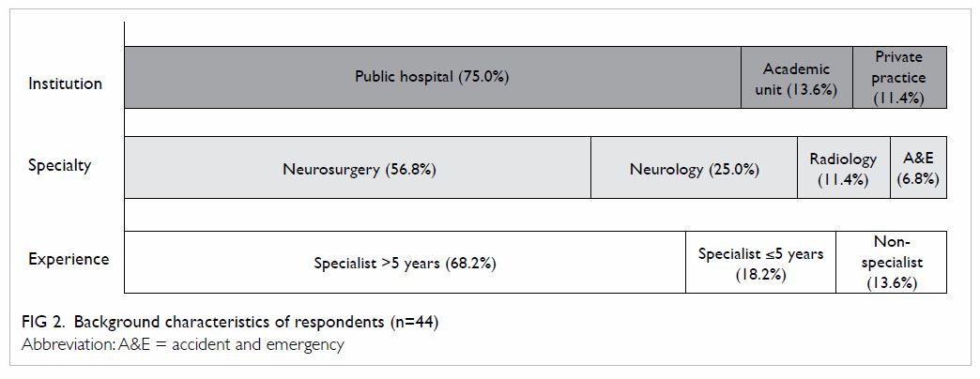Select the Specialist ≤5 years (18.2%) segment
This screenshot has height=379, width=980.
pos(760,263)
